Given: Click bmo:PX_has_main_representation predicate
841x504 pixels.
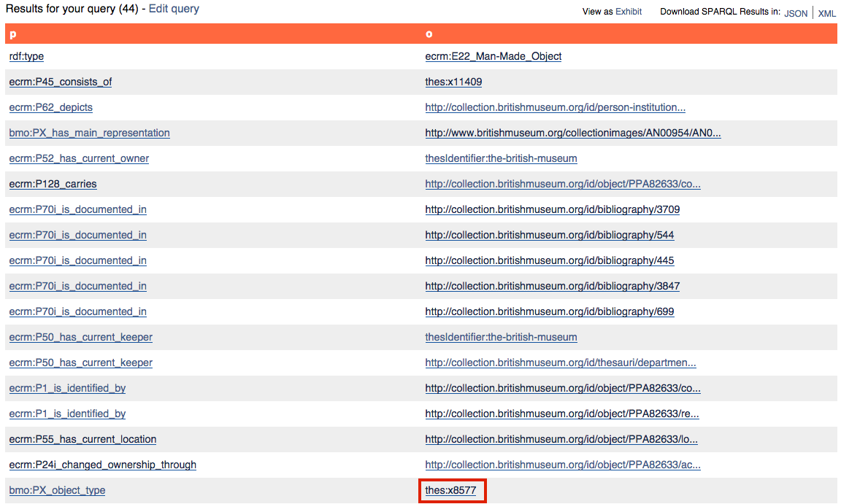Looking at the screenshot, I should click(89, 133).
